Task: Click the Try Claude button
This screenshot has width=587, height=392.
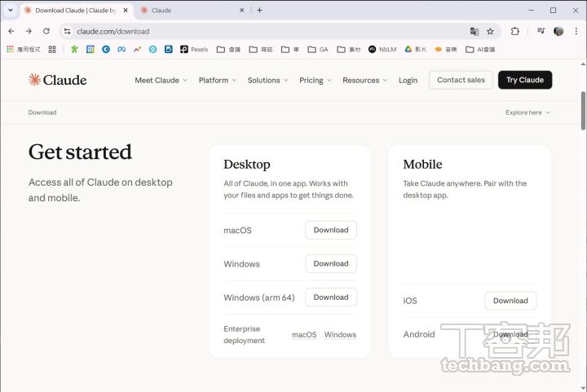Action: pyautogui.click(x=525, y=80)
